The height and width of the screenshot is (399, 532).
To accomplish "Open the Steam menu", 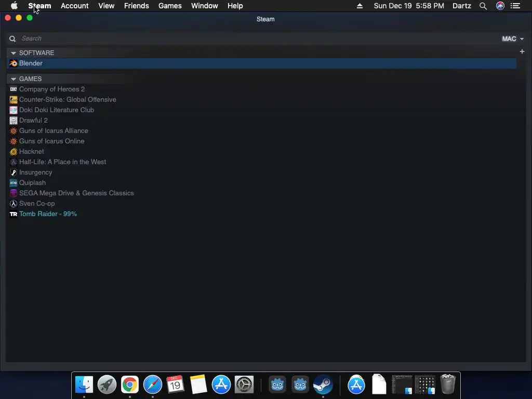I will [39, 6].
